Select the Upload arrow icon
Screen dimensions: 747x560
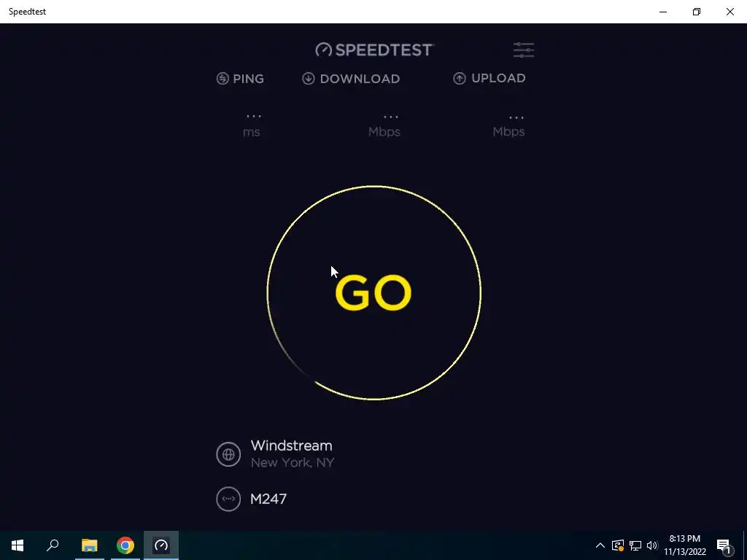(x=460, y=79)
